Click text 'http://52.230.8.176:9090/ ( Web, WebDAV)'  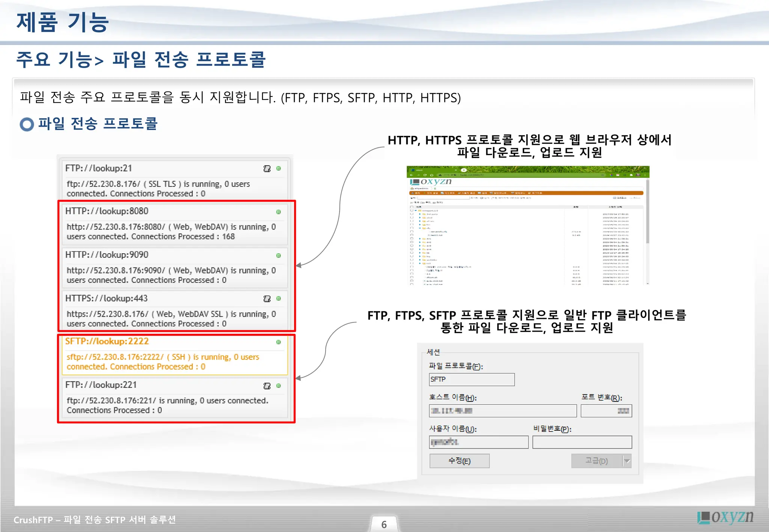147,270
